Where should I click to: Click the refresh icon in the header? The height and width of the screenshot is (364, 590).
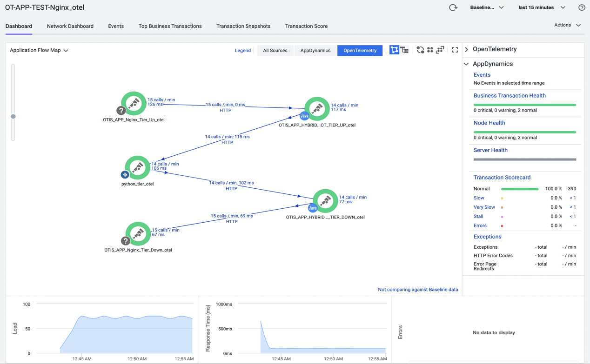[x=453, y=7]
